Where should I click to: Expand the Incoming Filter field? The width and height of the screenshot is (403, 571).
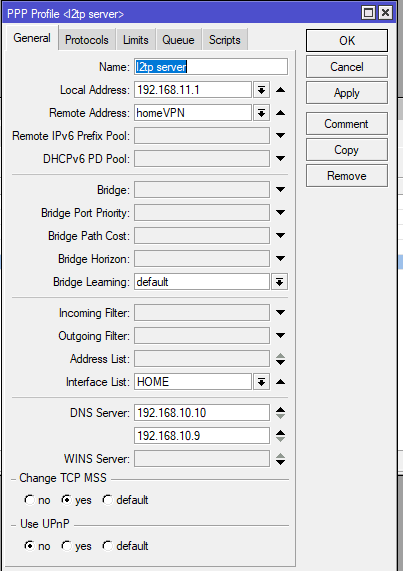pyautogui.click(x=280, y=312)
